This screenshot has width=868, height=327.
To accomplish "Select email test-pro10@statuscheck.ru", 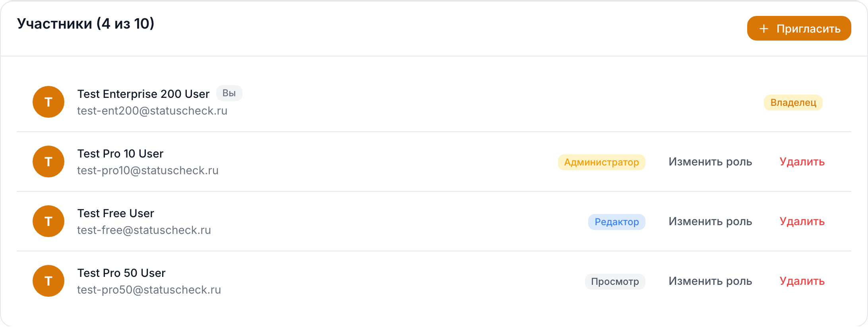I will point(148,171).
